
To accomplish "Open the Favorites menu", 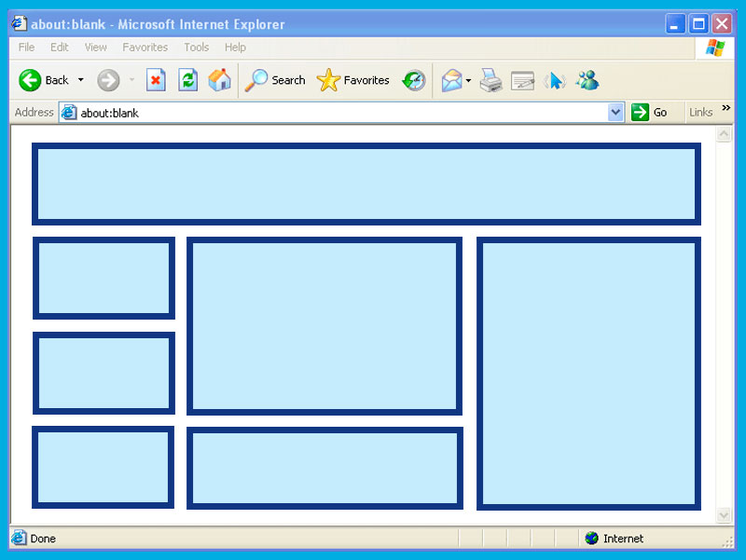I will click(x=145, y=47).
